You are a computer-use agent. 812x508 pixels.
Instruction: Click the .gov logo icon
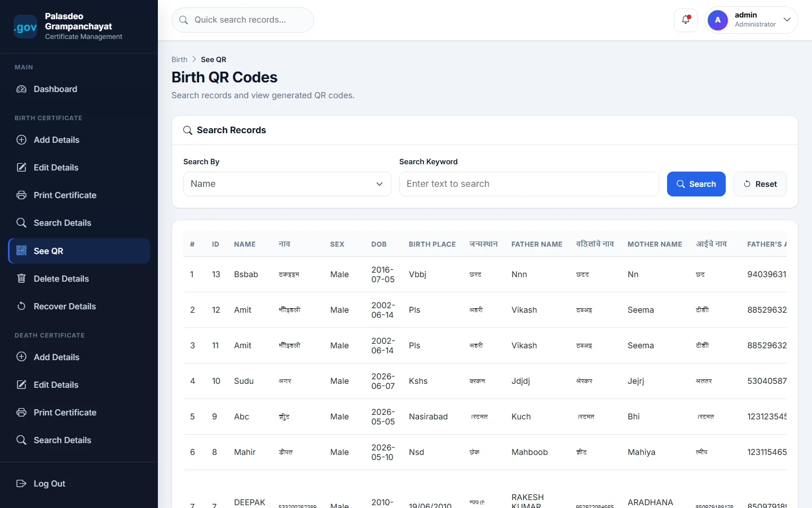[x=25, y=27]
